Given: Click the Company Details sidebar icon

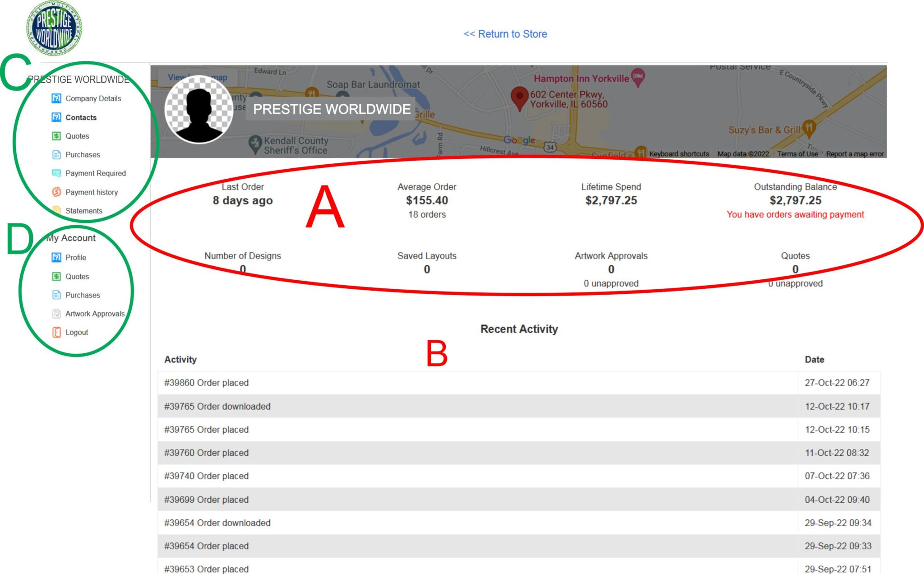Looking at the screenshot, I should pyautogui.click(x=56, y=98).
